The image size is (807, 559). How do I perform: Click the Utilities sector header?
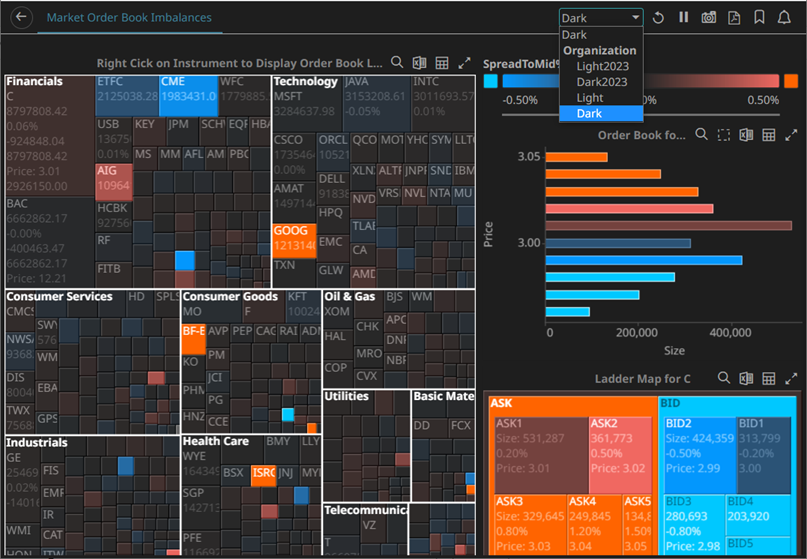click(346, 396)
